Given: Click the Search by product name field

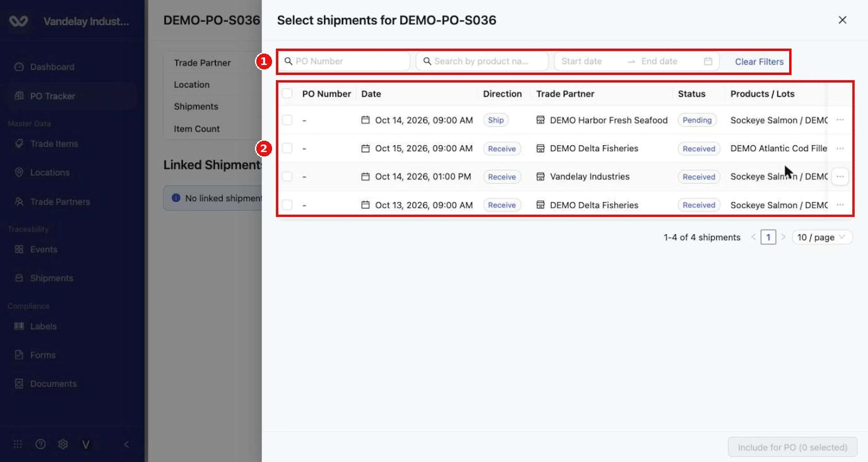Looking at the screenshot, I should (482, 61).
